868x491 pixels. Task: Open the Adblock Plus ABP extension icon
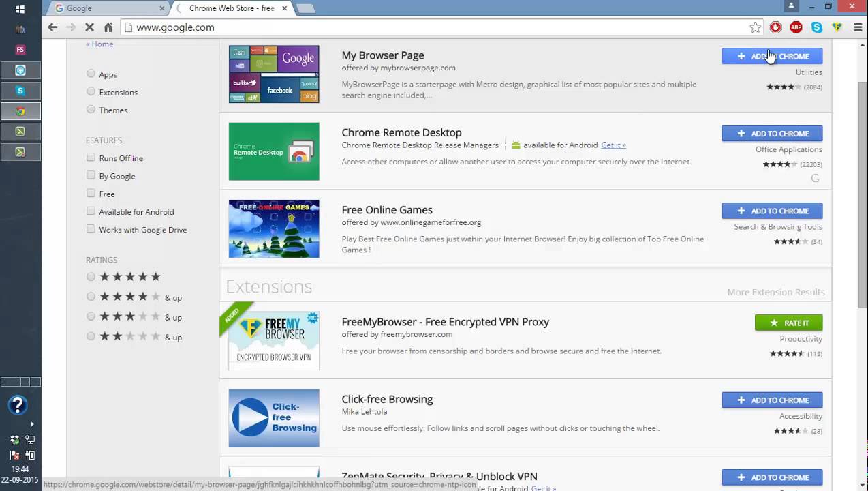pyautogui.click(x=796, y=27)
